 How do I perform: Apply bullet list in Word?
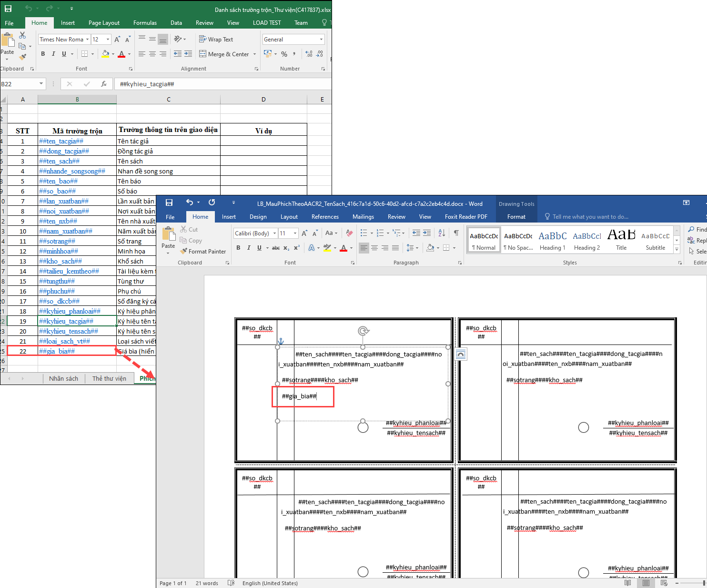(364, 233)
